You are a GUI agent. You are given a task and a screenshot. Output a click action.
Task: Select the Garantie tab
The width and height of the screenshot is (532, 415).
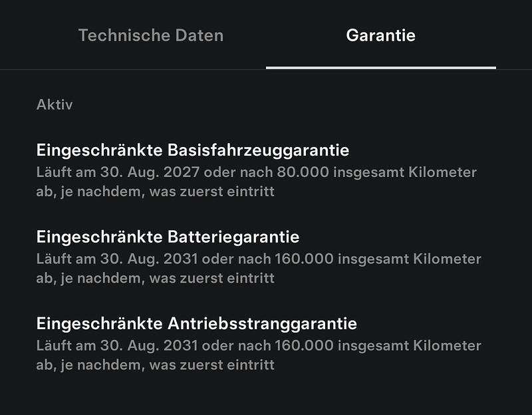click(380, 36)
